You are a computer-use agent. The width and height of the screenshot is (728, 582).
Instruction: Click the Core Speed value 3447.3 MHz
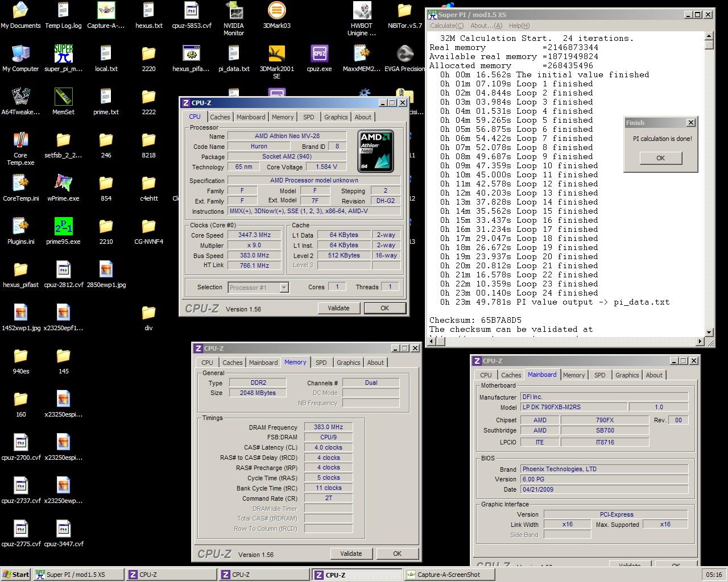click(254, 235)
